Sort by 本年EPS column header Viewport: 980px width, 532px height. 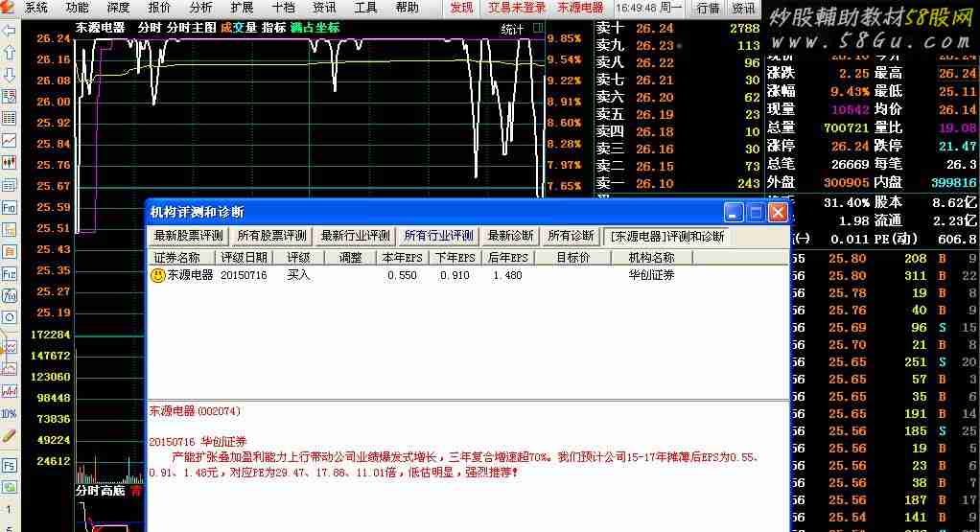402,257
